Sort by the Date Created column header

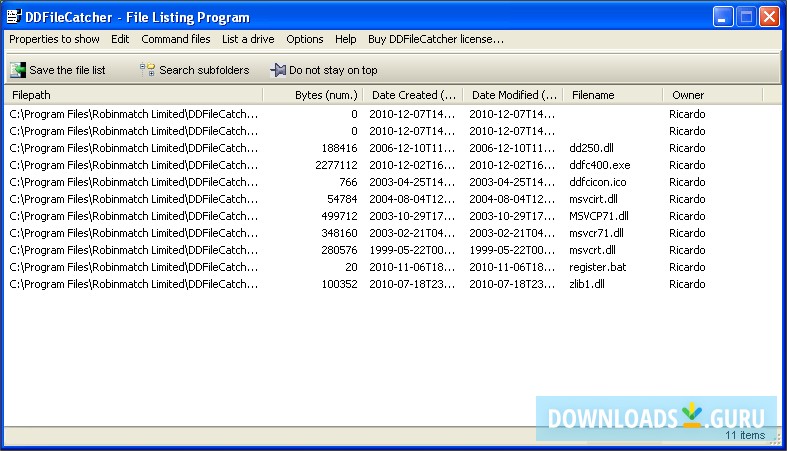pos(413,95)
